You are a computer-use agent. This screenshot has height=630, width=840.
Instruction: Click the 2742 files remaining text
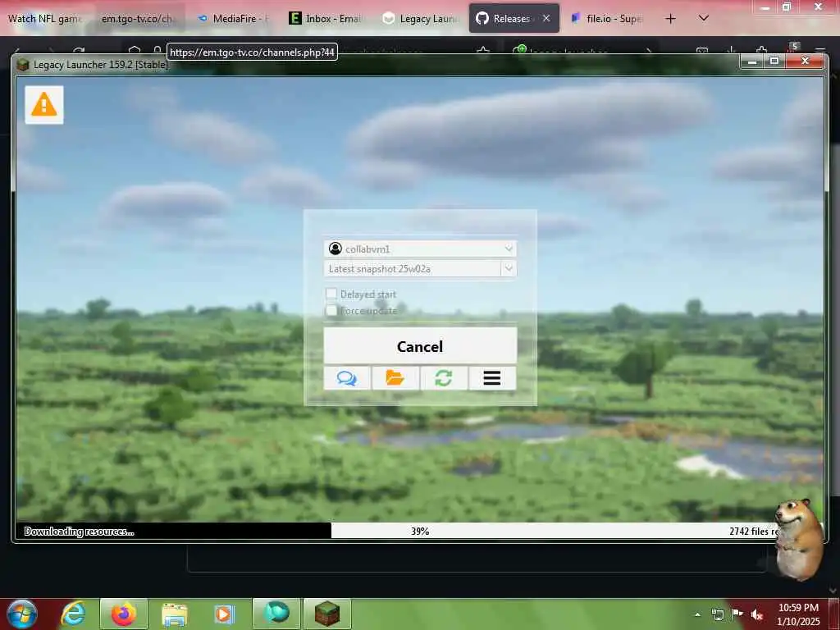(x=754, y=531)
